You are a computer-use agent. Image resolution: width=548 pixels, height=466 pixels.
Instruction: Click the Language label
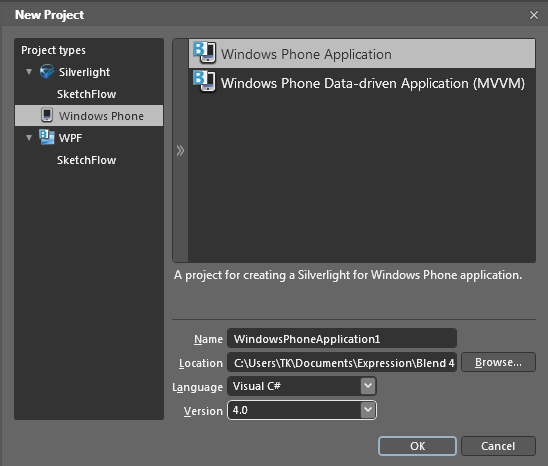tap(197, 387)
